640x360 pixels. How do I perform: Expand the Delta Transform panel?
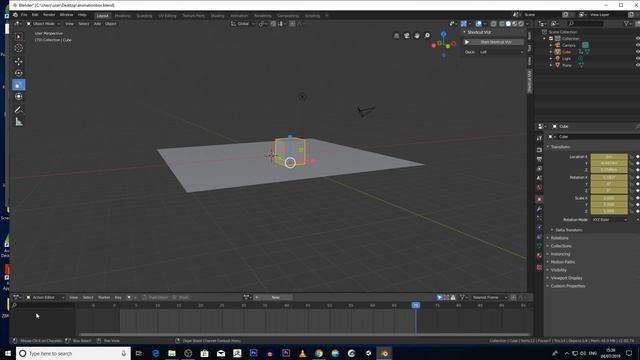click(x=568, y=230)
